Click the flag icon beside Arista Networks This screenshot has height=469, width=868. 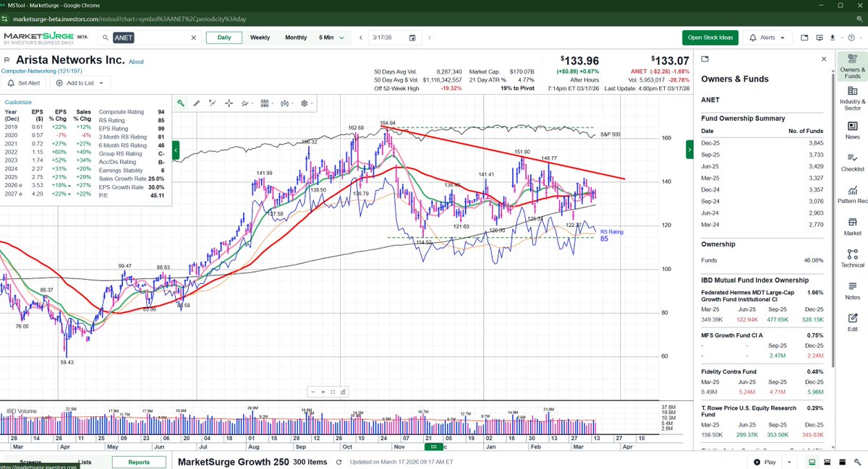6,61
